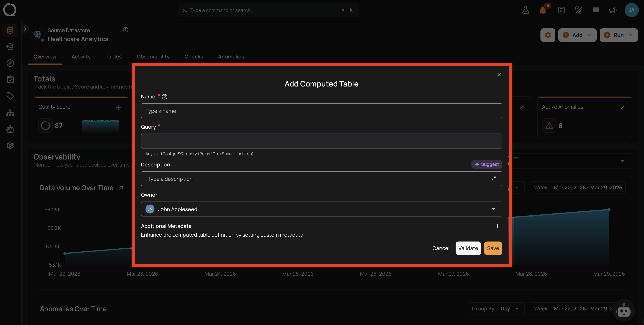
Task: Expand the sidebar with chevron arrow
Action: pos(25,29)
